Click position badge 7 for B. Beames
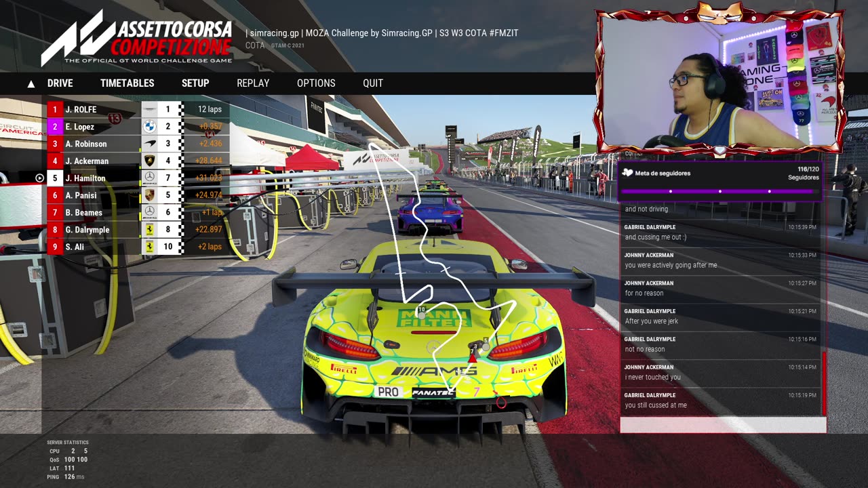The height and width of the screenshot is (488, 868). click(x=55, y=212)
